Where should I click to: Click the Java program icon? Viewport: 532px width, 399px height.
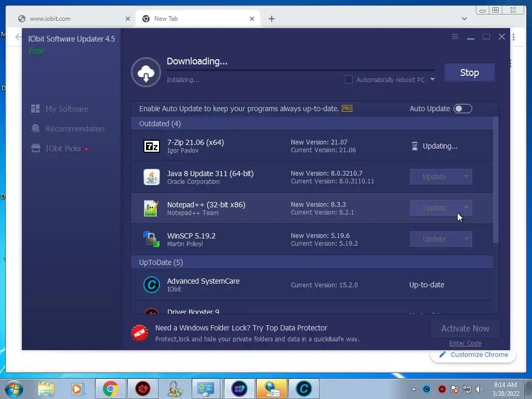pos(152,177)
